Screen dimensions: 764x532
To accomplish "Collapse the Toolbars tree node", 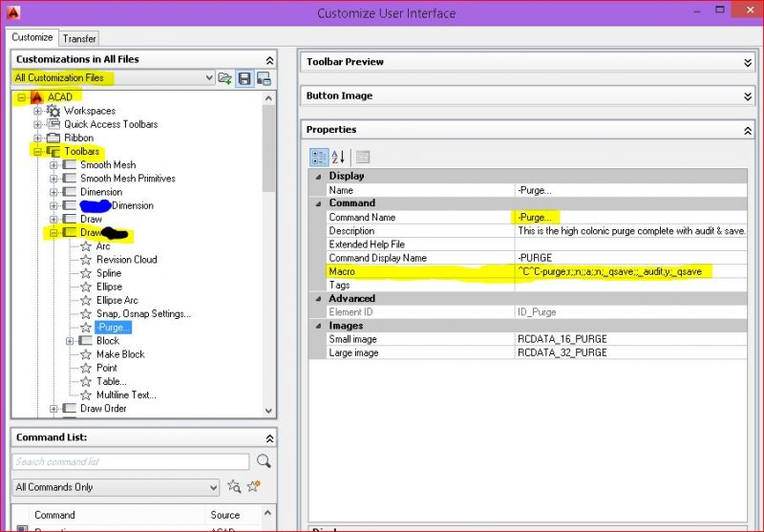I will tap(38, 151).
